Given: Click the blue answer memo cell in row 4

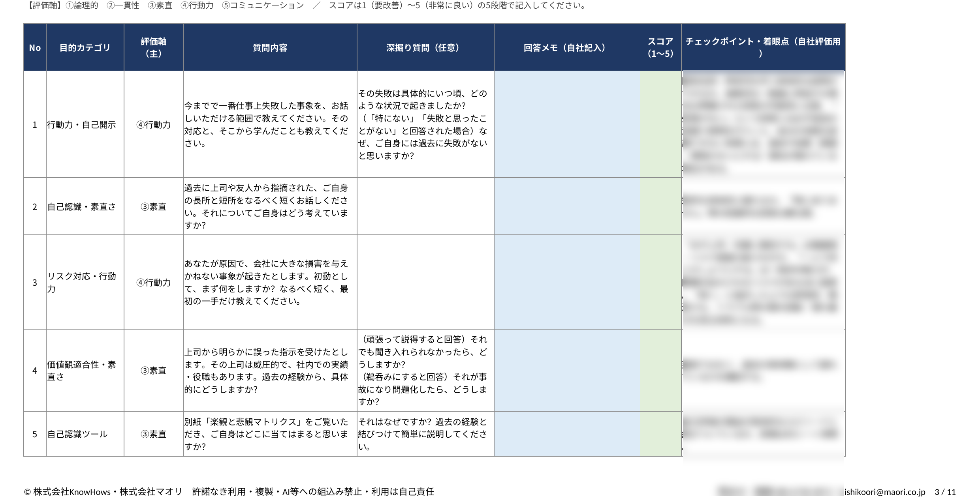Looking at the screenshot, I should [x=567, y=370].
